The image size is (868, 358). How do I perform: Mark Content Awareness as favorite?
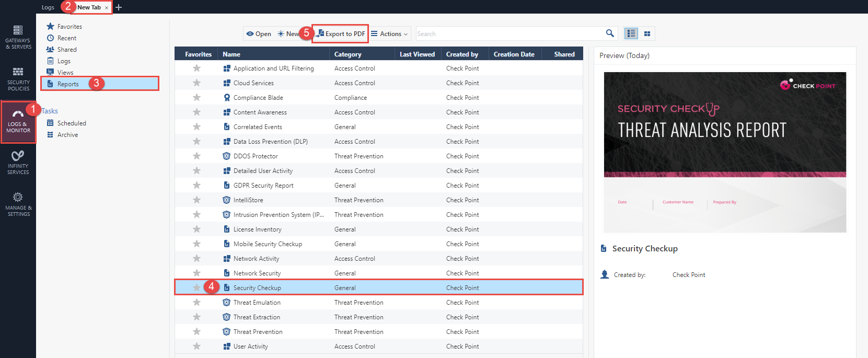pyautogui.click(x=196, y=112)
